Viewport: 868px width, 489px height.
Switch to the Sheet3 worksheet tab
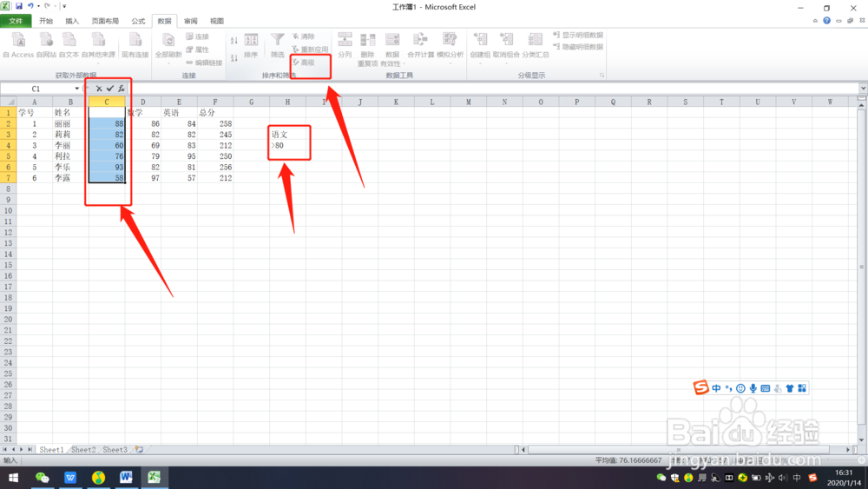pyautogui.click(x=115, y=450)
